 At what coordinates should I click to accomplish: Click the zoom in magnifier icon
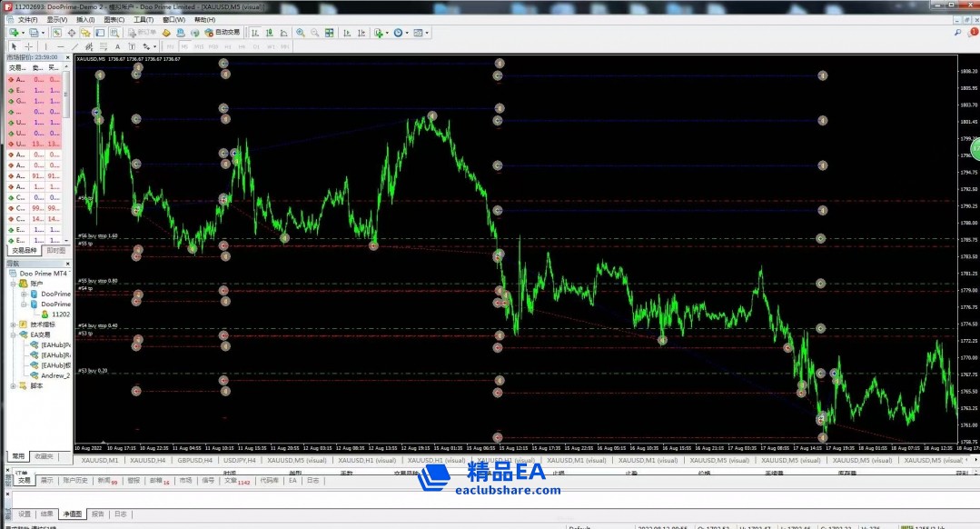(x=300, y=33)
